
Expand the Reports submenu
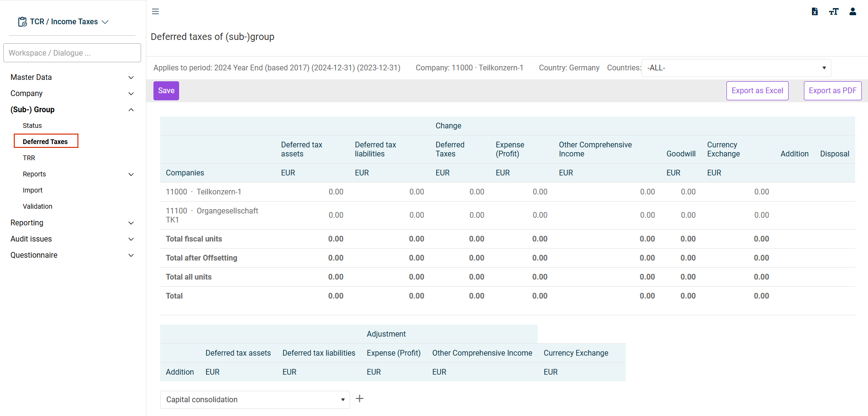click(78, 174)
